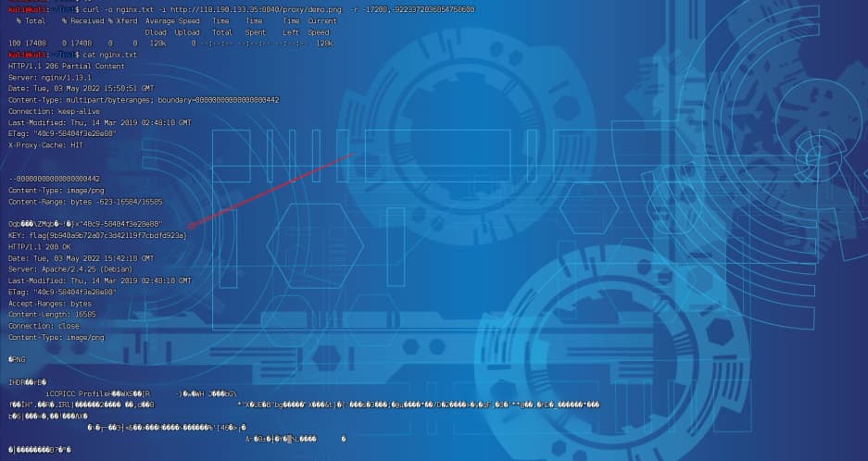868x461 pixels.
Task: Click the 'Server: Apache/2.4.25 (Debian)' header
Action: 70,269
